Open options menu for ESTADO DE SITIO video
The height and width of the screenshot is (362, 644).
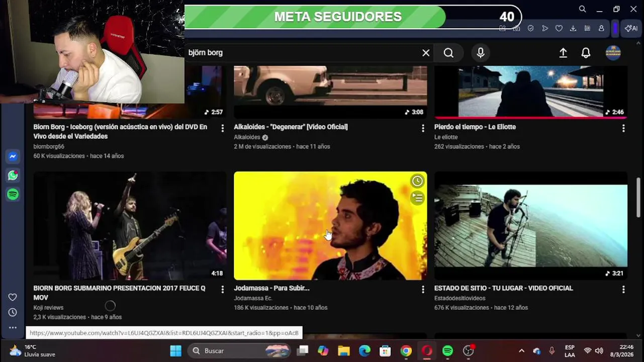point(623,290)
